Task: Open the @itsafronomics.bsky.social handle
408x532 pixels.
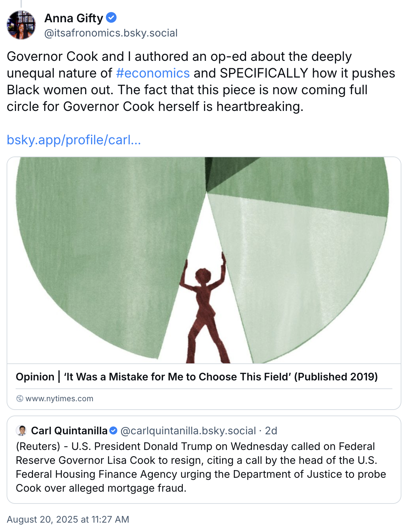Action: 111,33
